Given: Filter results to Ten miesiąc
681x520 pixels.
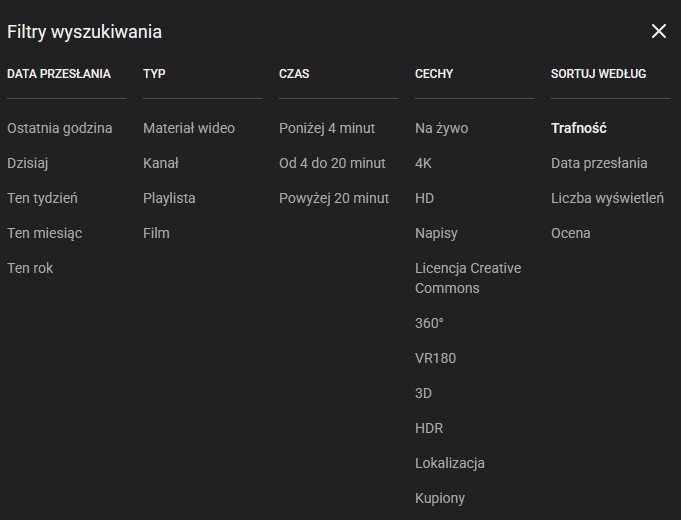Looking at the screenshot, I should 45,233.
